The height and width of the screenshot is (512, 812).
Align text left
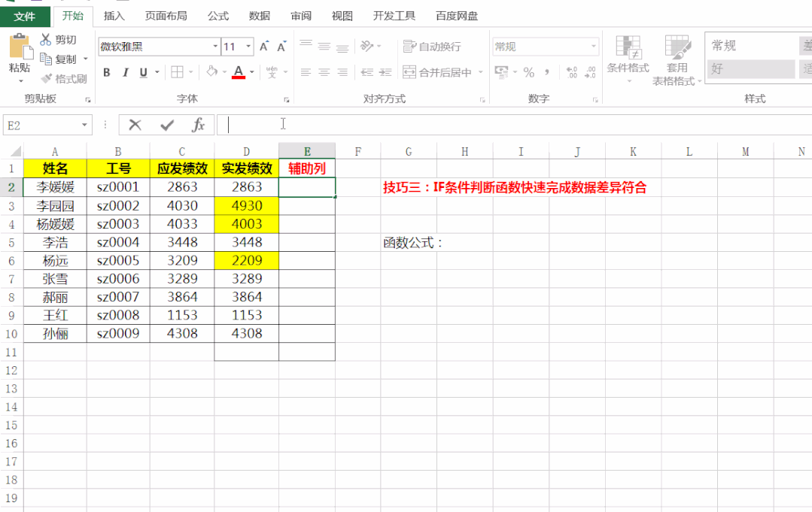[x=306, y=72]
